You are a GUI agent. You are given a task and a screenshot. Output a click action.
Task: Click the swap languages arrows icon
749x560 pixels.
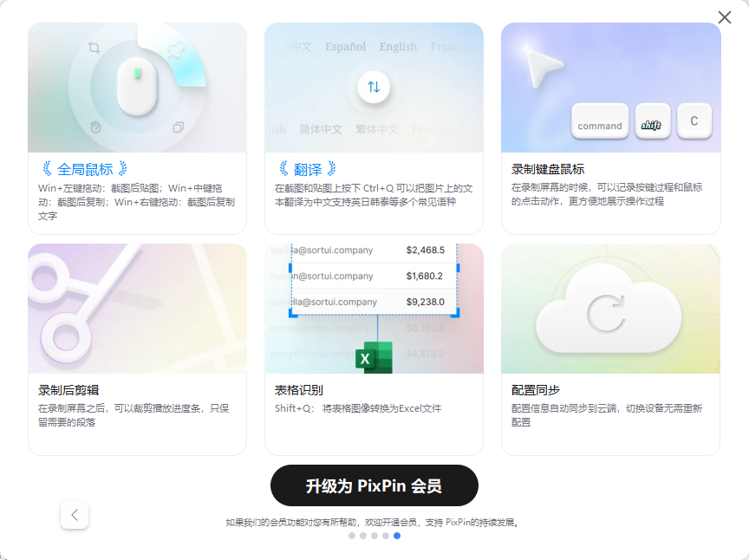point(374,87)
